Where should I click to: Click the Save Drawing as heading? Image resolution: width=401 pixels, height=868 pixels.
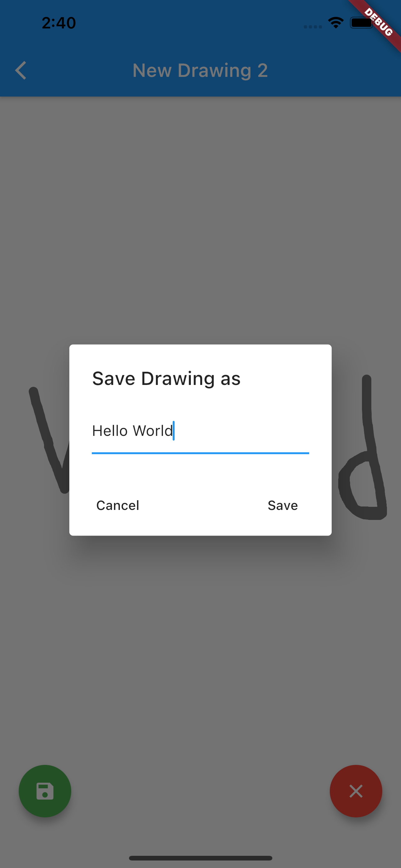click(x=166, y=378)
